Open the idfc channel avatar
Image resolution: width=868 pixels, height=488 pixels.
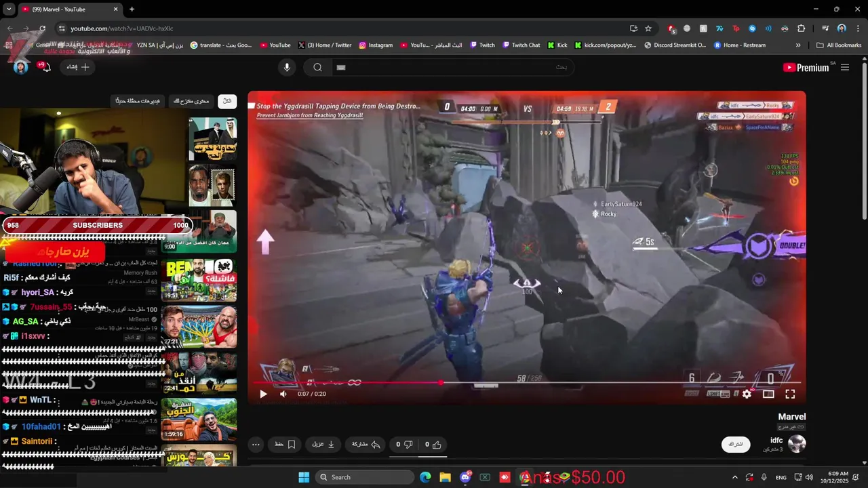pos(797,444)
